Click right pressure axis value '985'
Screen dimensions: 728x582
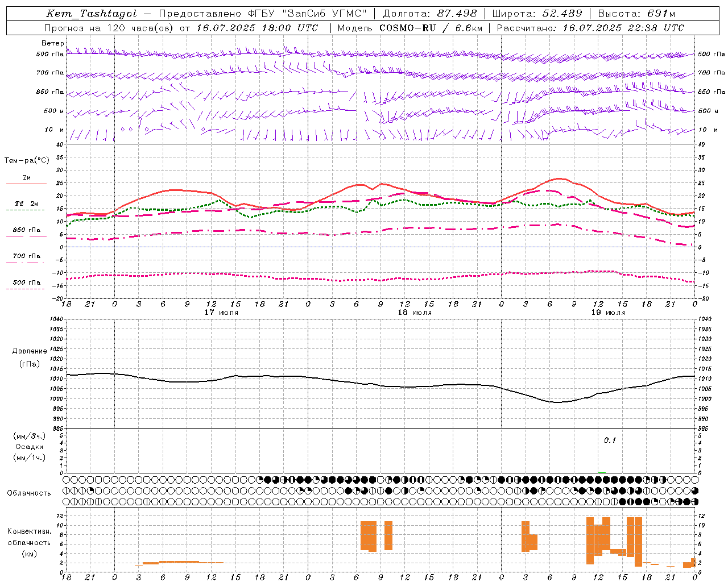tap(704, 429)
